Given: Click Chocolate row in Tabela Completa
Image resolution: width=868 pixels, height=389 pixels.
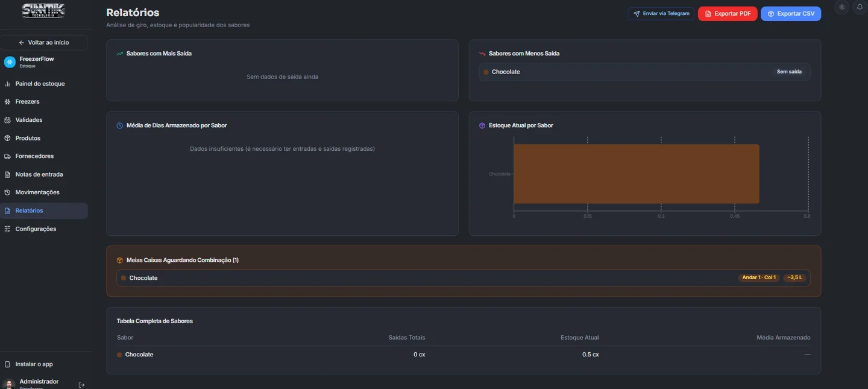Looking at the screenshot, I should coord(464,355).
